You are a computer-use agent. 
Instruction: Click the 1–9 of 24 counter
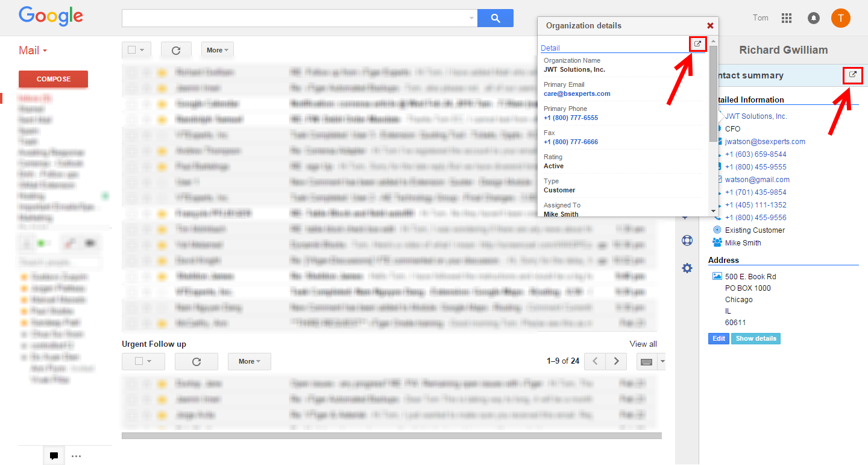[x=563, y=361]
